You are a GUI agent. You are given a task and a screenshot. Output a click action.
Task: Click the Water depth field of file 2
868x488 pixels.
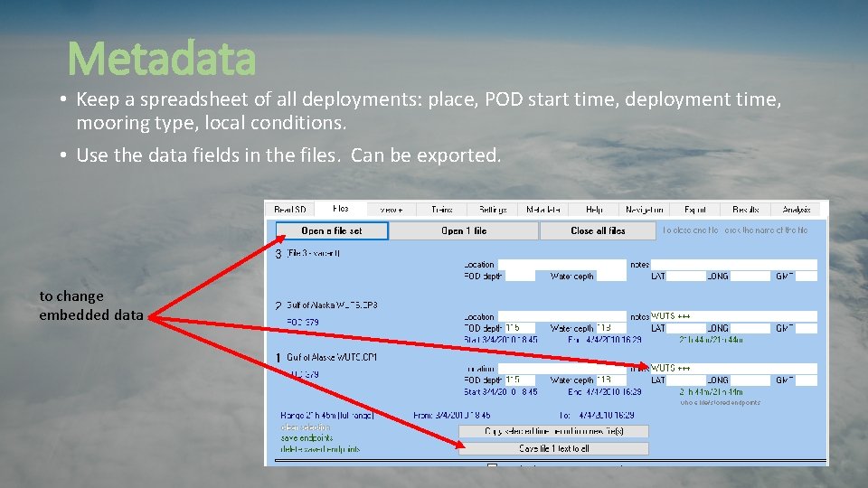pos(611,328)
